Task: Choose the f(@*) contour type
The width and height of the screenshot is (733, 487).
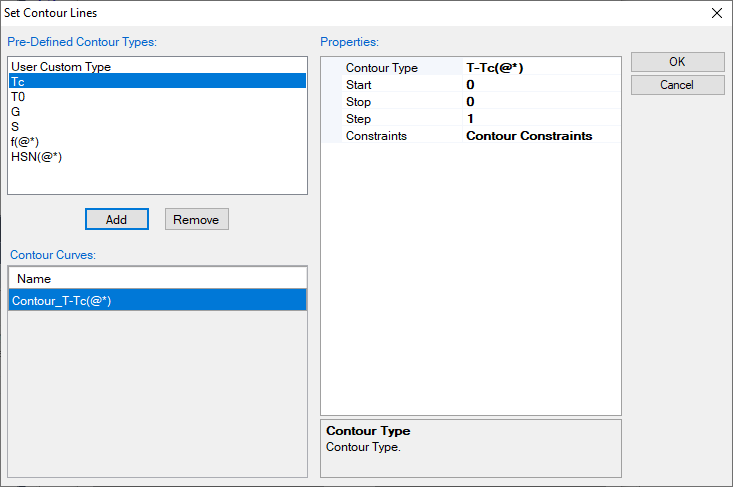Action: [27, 142]
